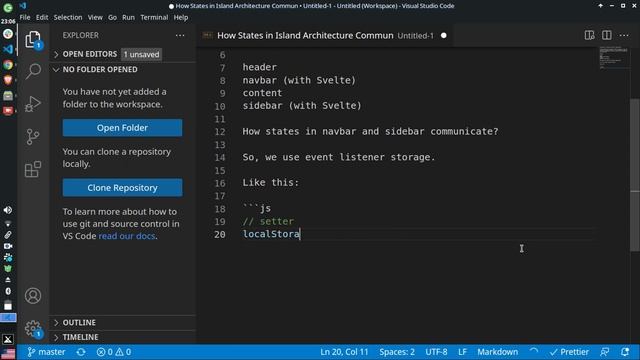Open the Manage gear icon
This screenshot has width=640, height=360.
pyautogui.click(x=33, y=328)
